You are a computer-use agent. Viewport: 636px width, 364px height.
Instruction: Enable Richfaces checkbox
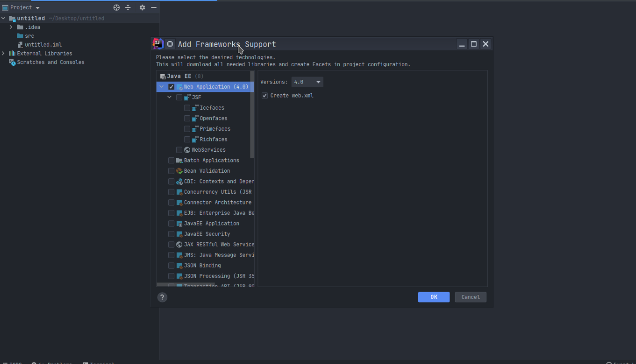click(x=187, y=139)
